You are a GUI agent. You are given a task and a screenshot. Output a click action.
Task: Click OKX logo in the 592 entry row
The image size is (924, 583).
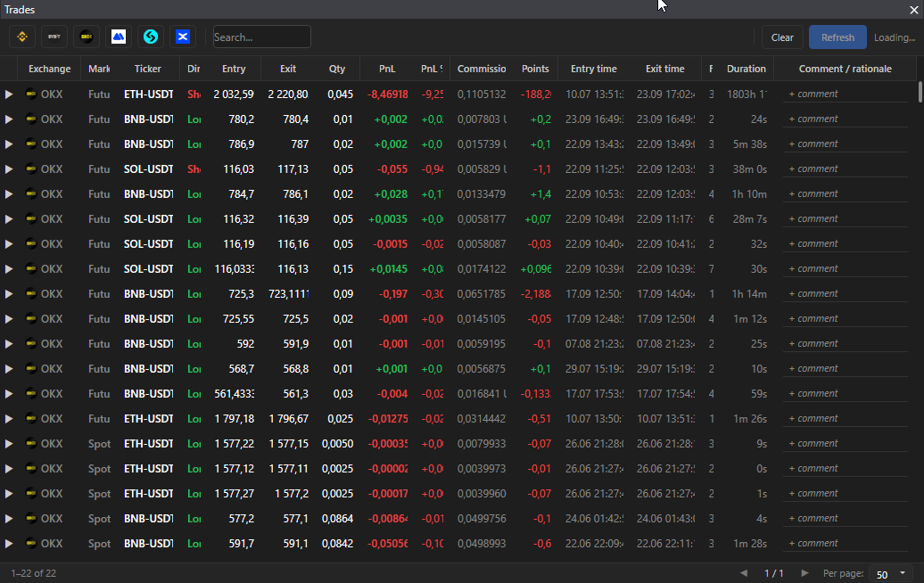pos(31,343)
